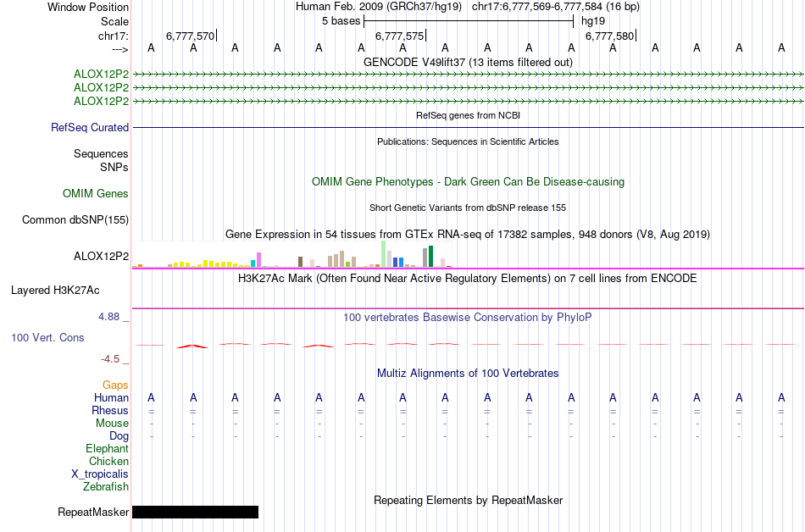Click 'Short Genetic Variants from dbSNP release 155'
This screenshot has width=805, height=532.
[468, 208]
